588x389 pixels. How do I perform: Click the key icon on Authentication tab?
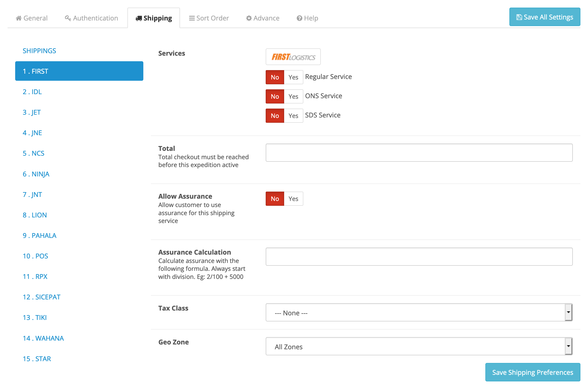coord(68,18)
